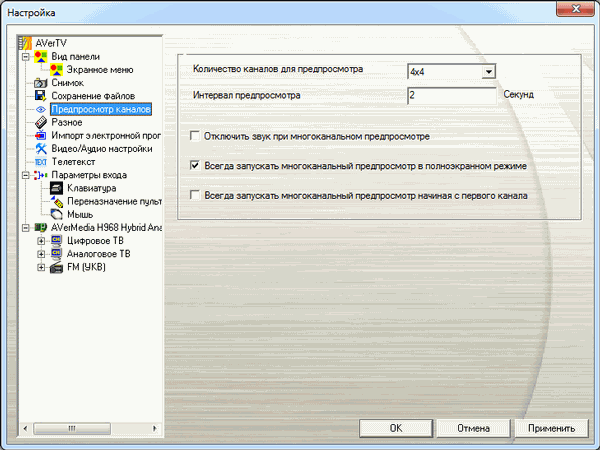Image resolution: width=600 pixels, height=450 pixels.
Task: Collapse the Вид панели tree node
Action: (x=26, y=57)
